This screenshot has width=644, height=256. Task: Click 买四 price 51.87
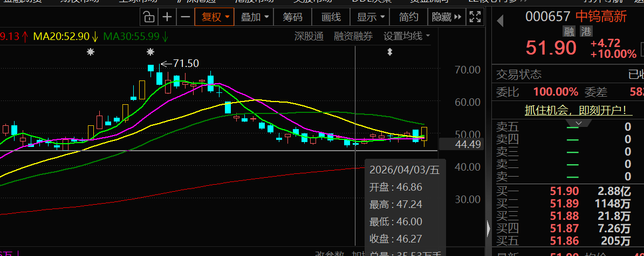pos(565,228)
